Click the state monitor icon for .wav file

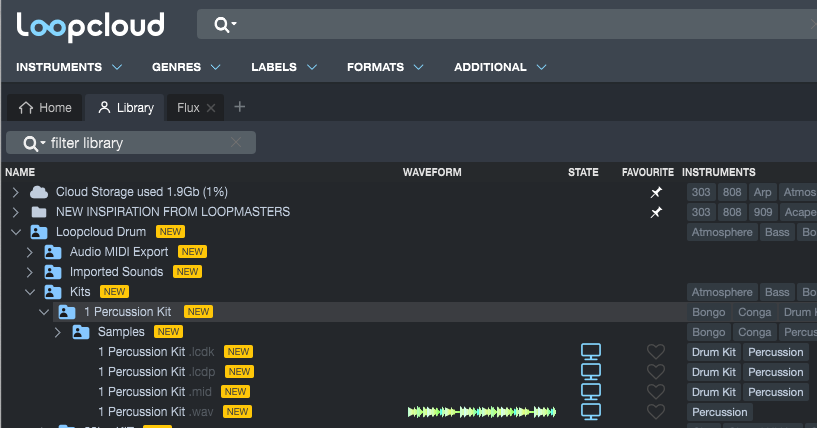pyautogui.click(x=591, y=412)
